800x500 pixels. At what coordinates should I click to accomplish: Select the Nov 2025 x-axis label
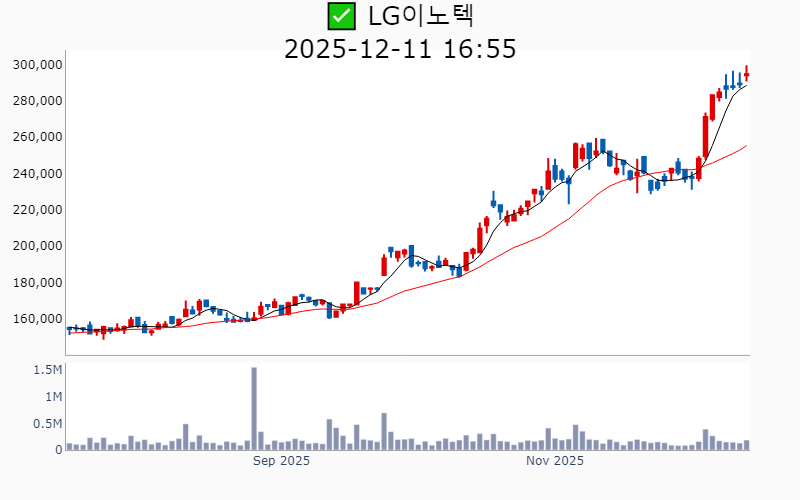tap(555, 461)
